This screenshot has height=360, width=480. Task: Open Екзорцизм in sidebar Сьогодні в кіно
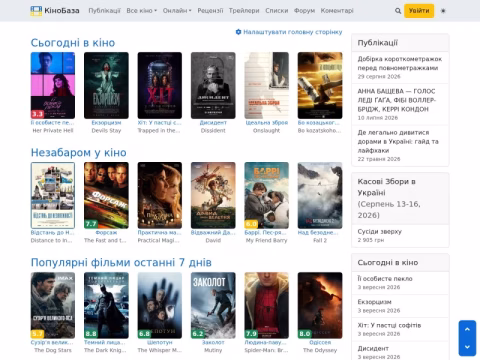(x=374, y=302)
